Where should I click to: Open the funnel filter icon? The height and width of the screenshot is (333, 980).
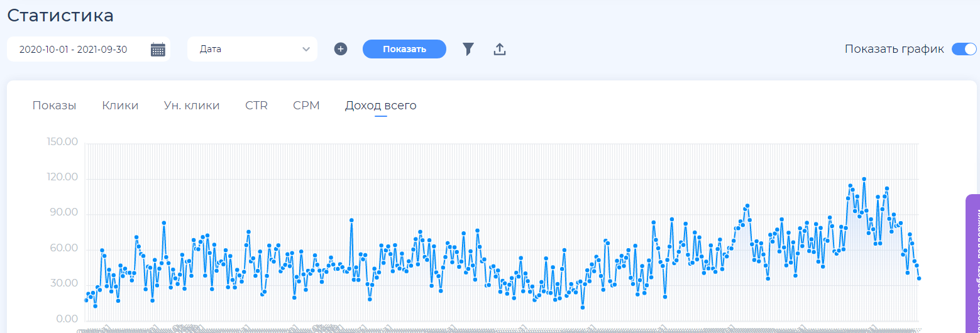pos(468,49)
